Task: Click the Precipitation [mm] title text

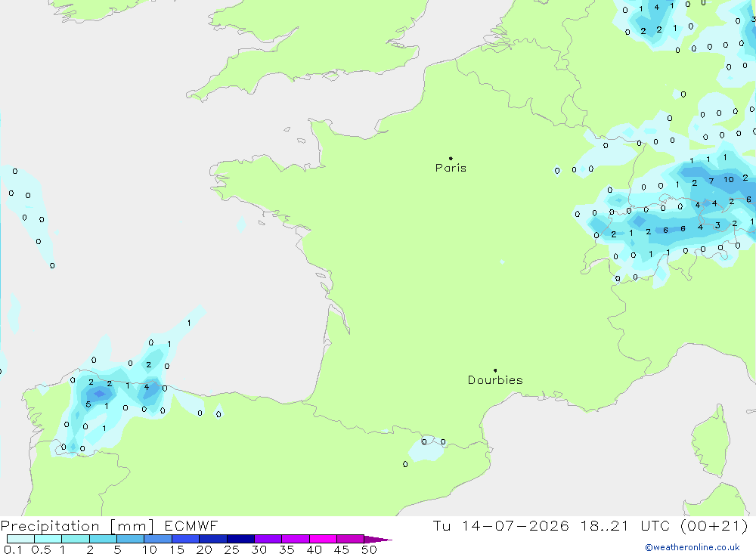Action: coord(77,526)
